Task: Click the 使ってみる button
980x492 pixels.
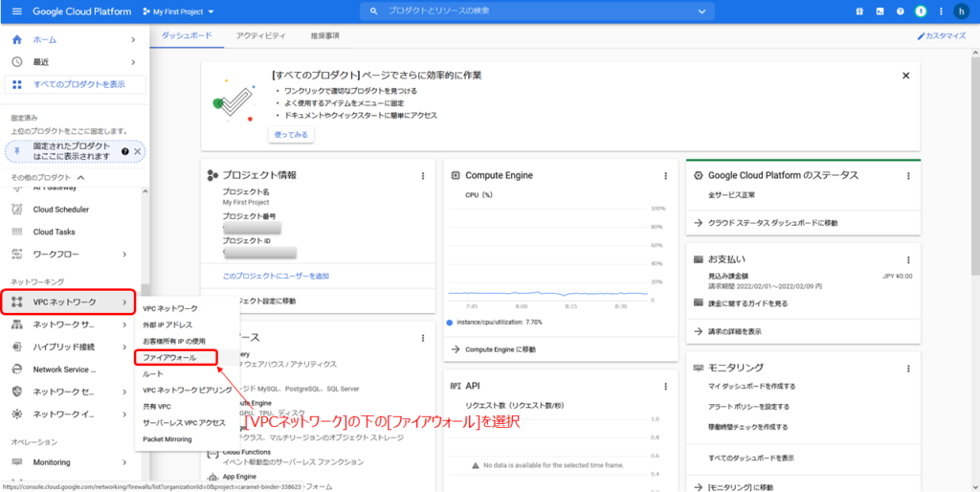Action: pyautogui.click(x=291, y=135)
